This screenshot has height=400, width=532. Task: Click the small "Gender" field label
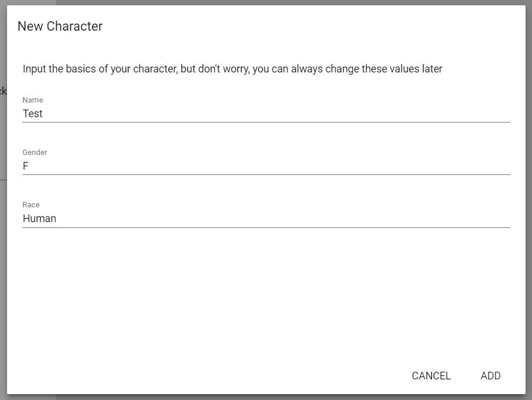click(35, 153)
